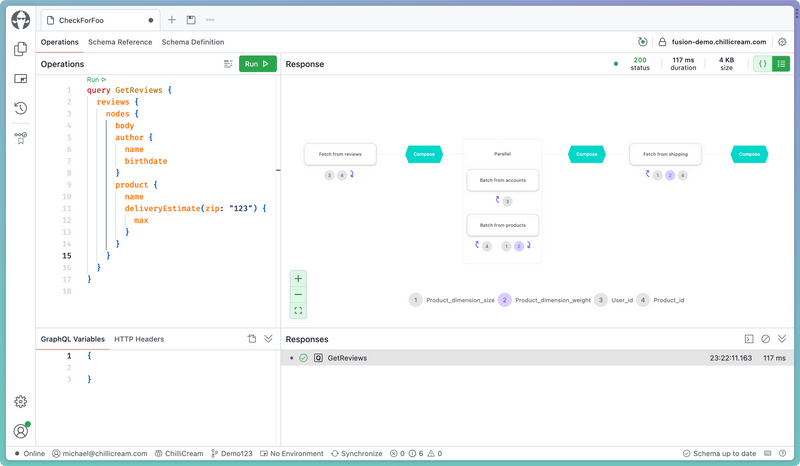Open connection settings gear icon
The height and width of the screenshot is (466, 800).
coord(782,42)
